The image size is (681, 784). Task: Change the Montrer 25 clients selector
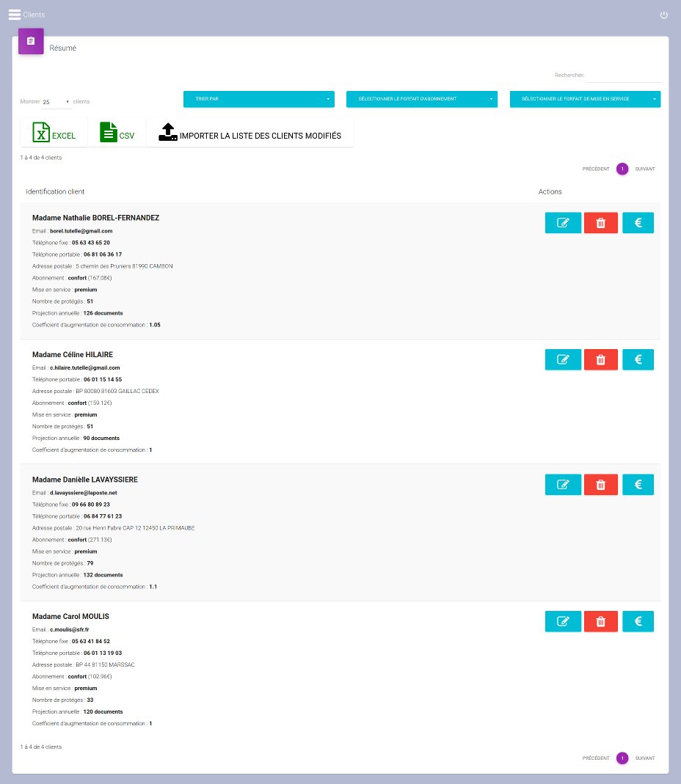click(x=56, y=102)
